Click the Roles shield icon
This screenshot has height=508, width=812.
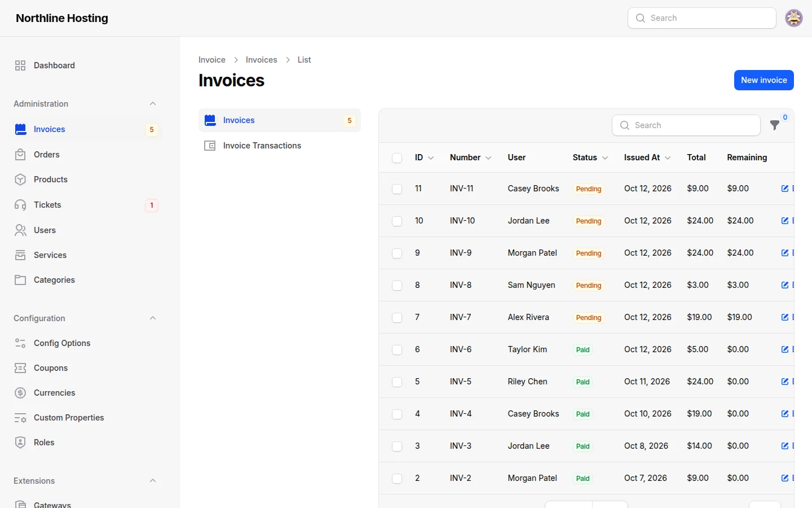pos(20,443)
